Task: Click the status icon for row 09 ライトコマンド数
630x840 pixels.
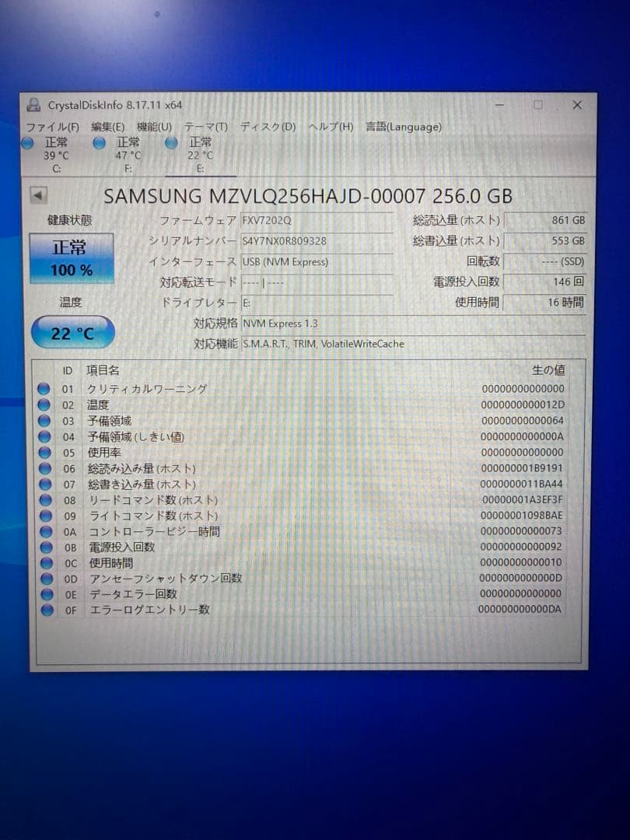Action: click(46, 516)
